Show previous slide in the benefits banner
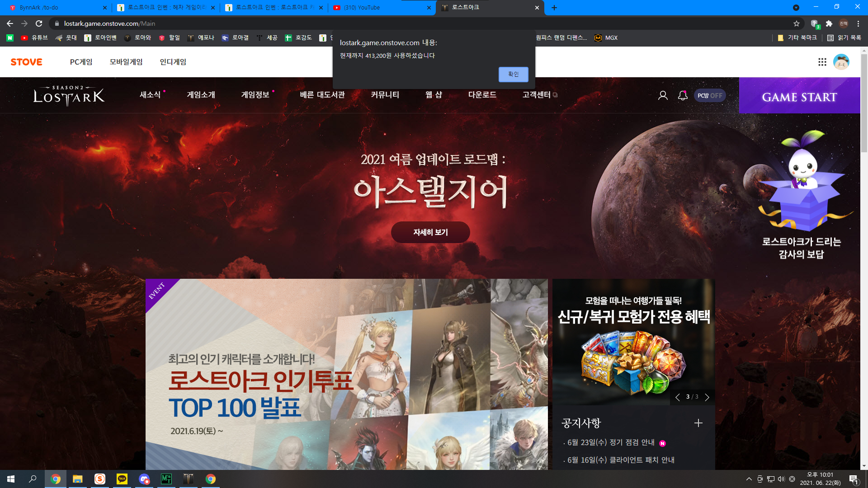This screenshot has height=488, width=868. click(677, 397)
